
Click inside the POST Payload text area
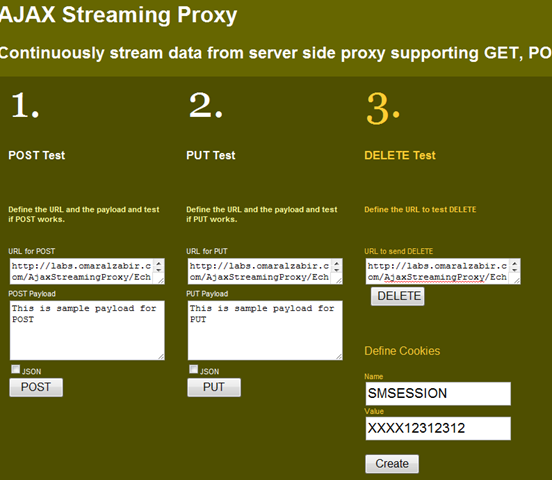pyautogui.click(x=87, y=330)
